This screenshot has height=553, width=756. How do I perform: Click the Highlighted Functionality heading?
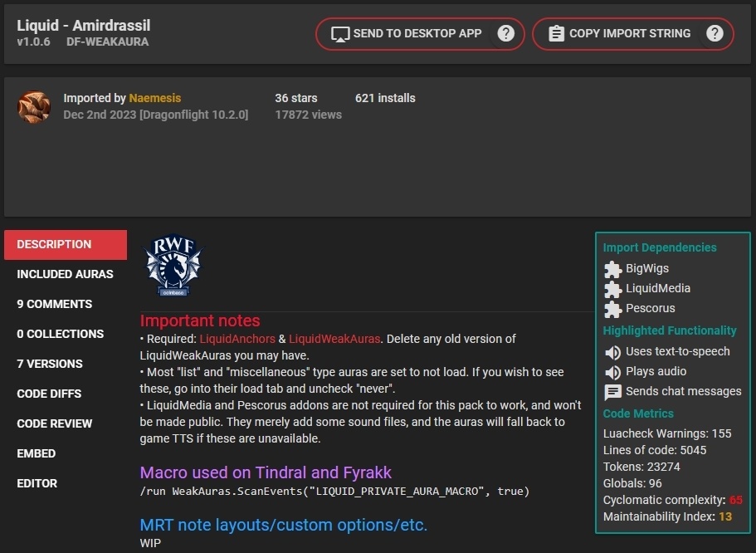click(670, 330)
